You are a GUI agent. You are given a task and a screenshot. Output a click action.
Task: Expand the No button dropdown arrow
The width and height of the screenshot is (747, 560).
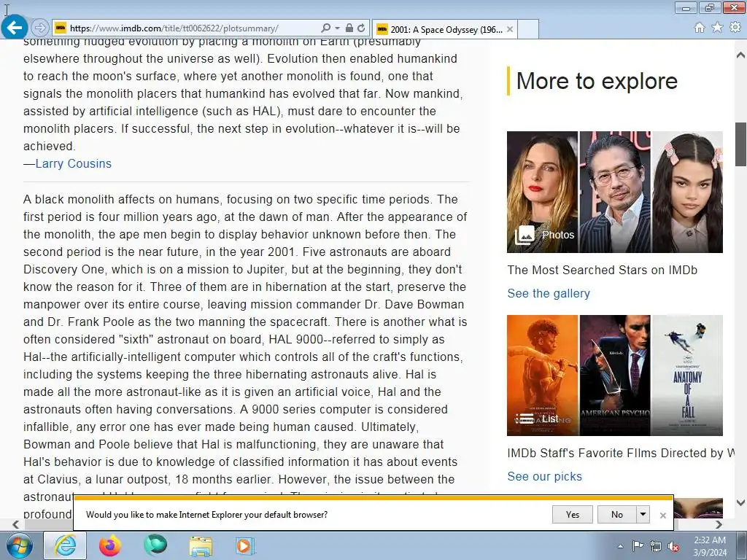643,514
